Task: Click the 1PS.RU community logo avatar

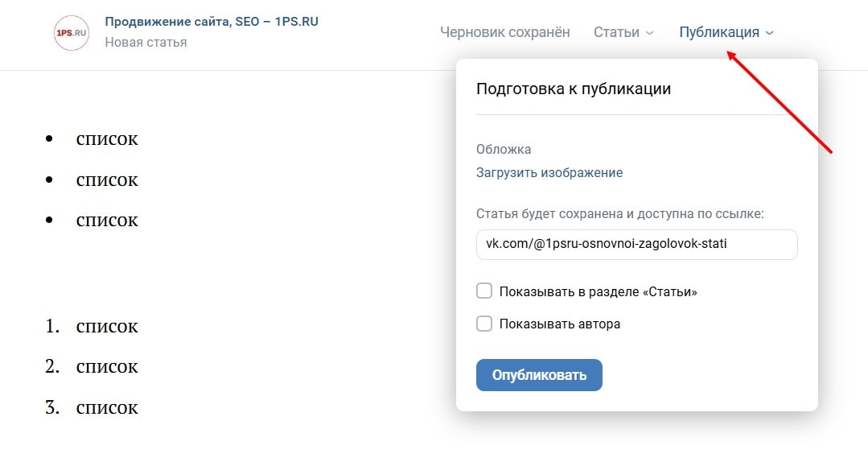Action: click(71, 33)
